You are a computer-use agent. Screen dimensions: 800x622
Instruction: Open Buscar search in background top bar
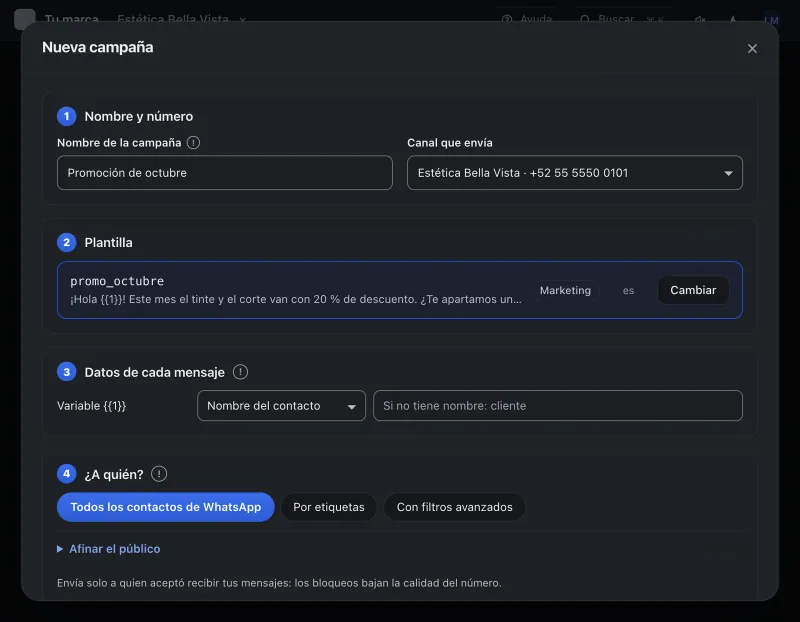[x=621, y=19]
